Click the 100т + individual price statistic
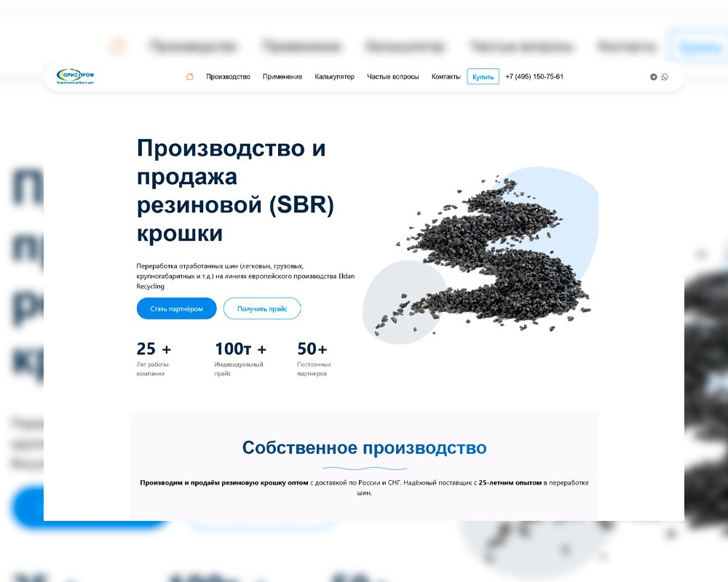 point(240,359)
